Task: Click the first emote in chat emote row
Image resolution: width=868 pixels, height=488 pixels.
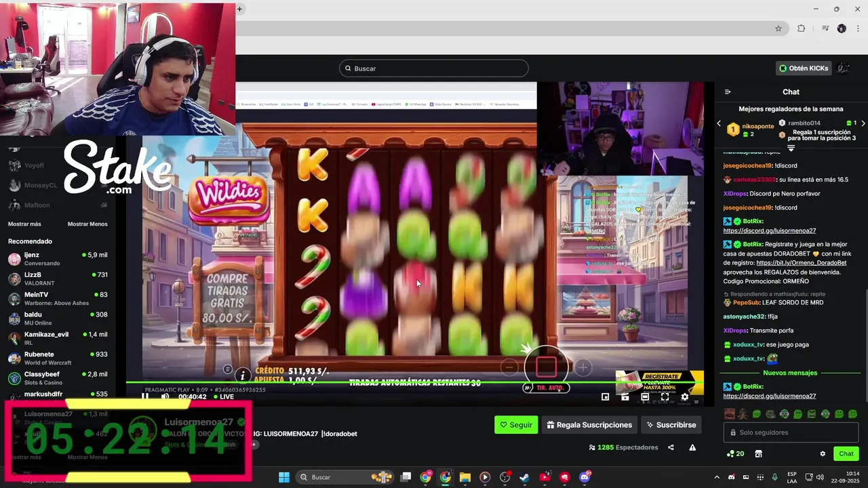Action: pos(730,413)
